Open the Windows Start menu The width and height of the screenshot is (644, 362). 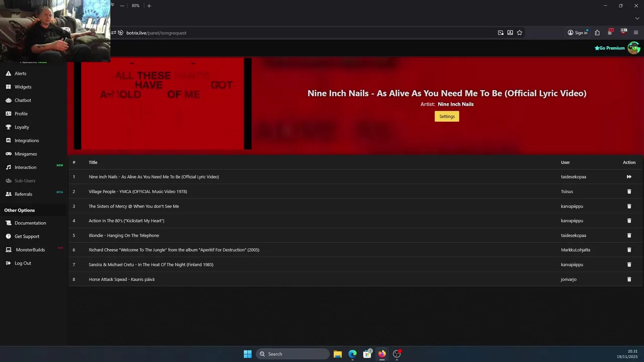[x=248, y=354]
